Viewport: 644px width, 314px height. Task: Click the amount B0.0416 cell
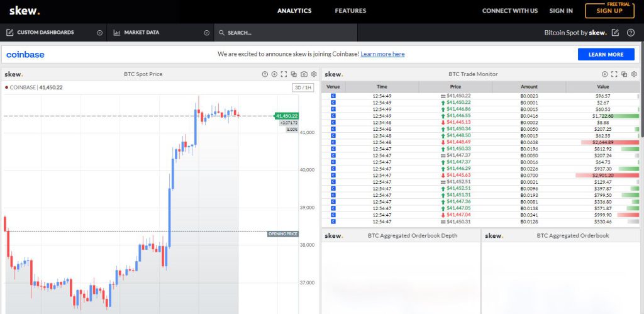click(x=529, y=116)
